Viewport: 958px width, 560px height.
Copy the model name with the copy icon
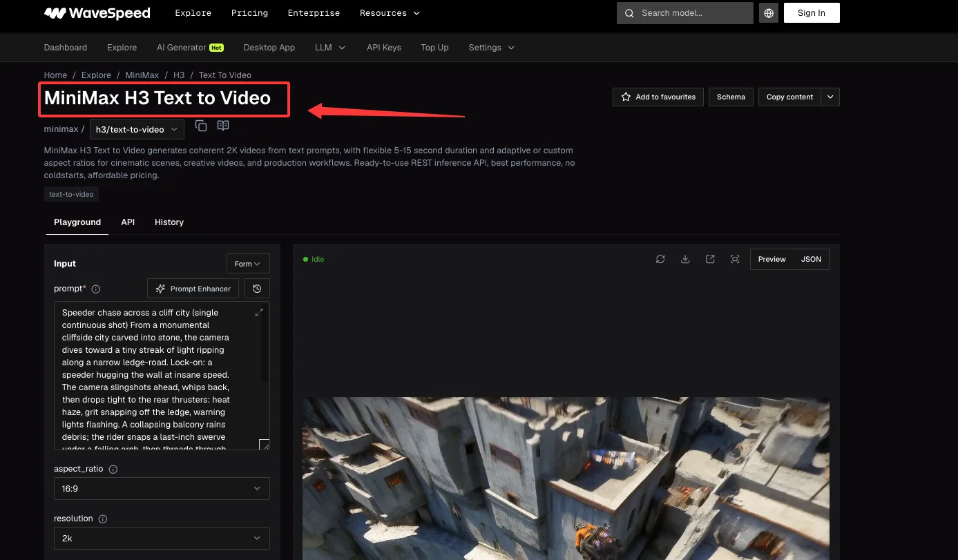(201, 126)
